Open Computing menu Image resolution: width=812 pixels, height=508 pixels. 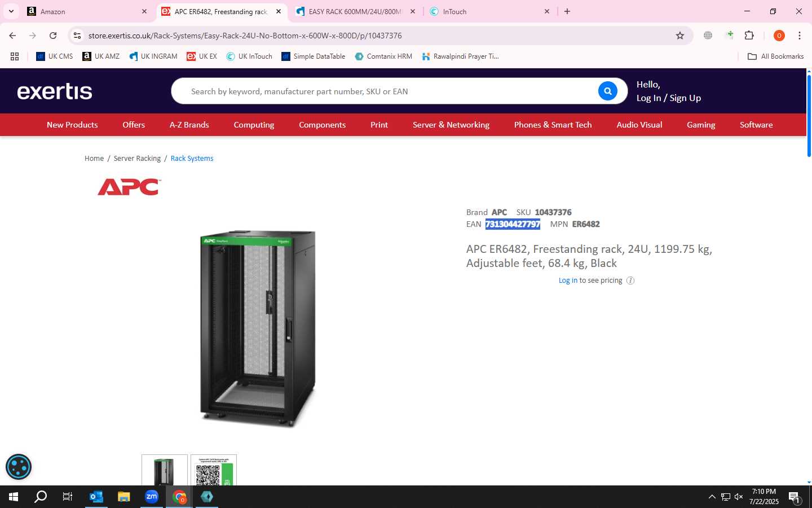tap(254, 125)
